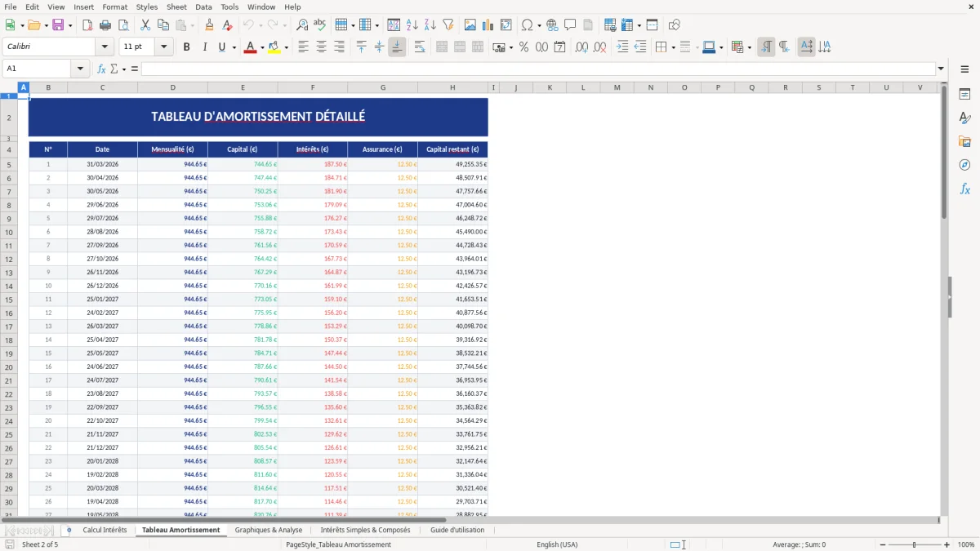Enable AutoFilter on the data
The image size is (980, 551).
click(x=448, y=24)
